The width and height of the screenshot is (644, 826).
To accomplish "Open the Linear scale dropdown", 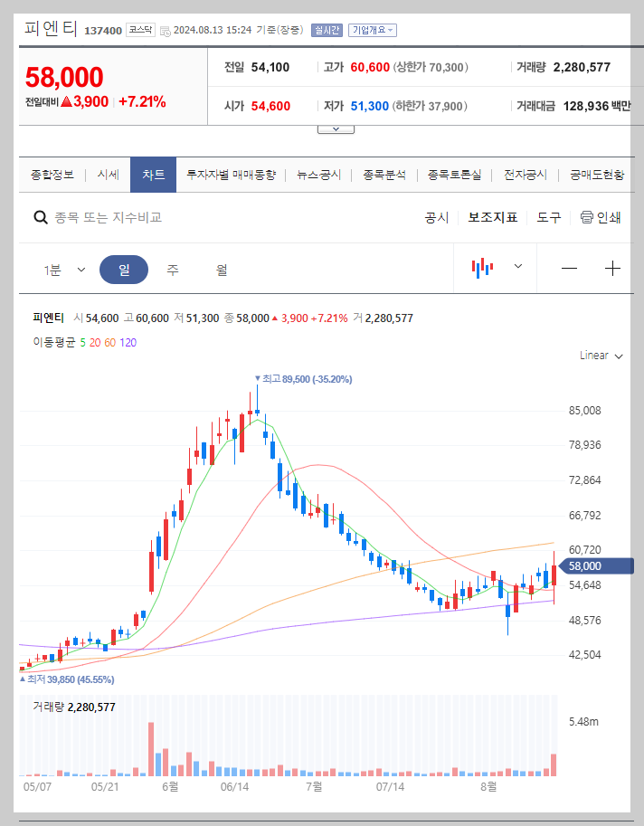I will 600,356.
